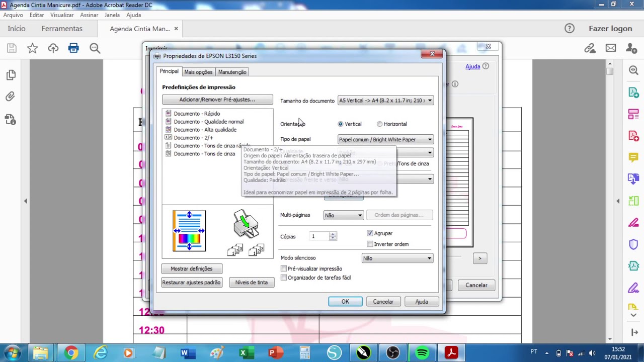This screenshot has height=362, width=644.
Task: Click the OK button in EPSON properties
Action: 345,302
